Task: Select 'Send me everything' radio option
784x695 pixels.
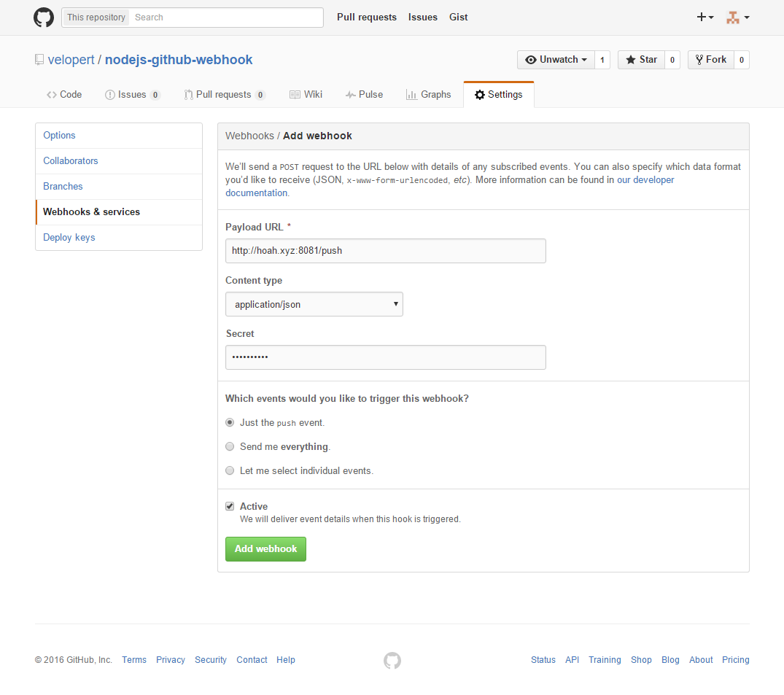Action: 230,446
